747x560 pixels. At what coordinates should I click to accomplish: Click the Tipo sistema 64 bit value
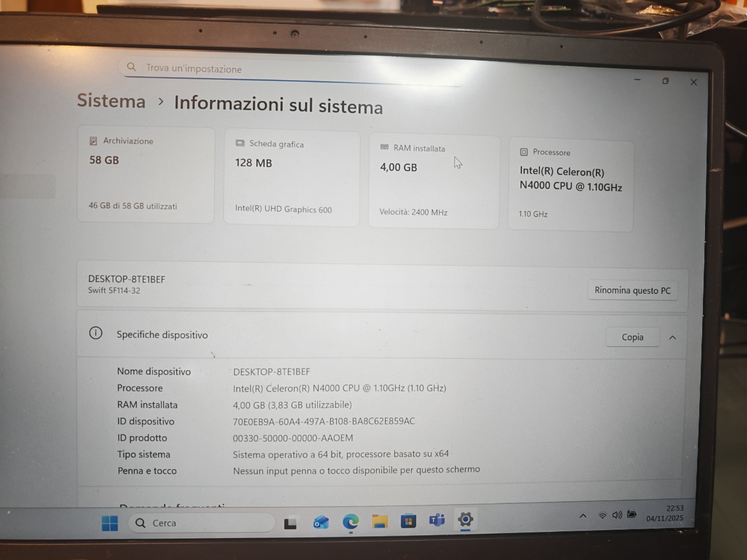(341, 454)
